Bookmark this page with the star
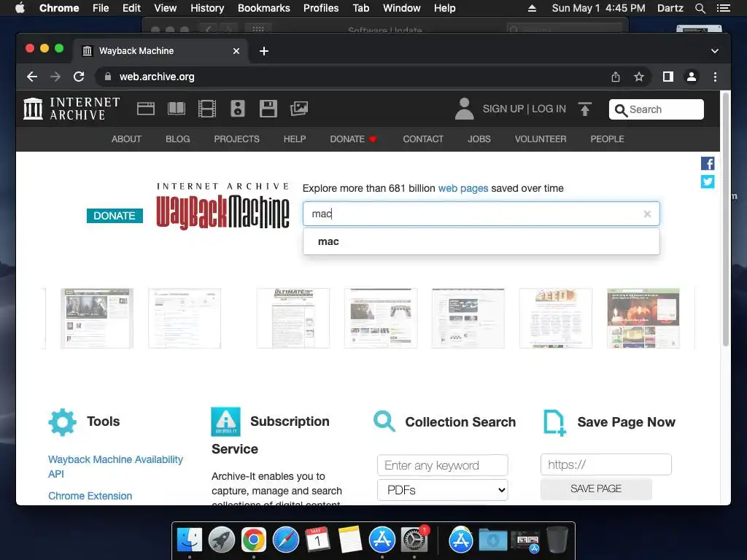 [x=639, y=77]
